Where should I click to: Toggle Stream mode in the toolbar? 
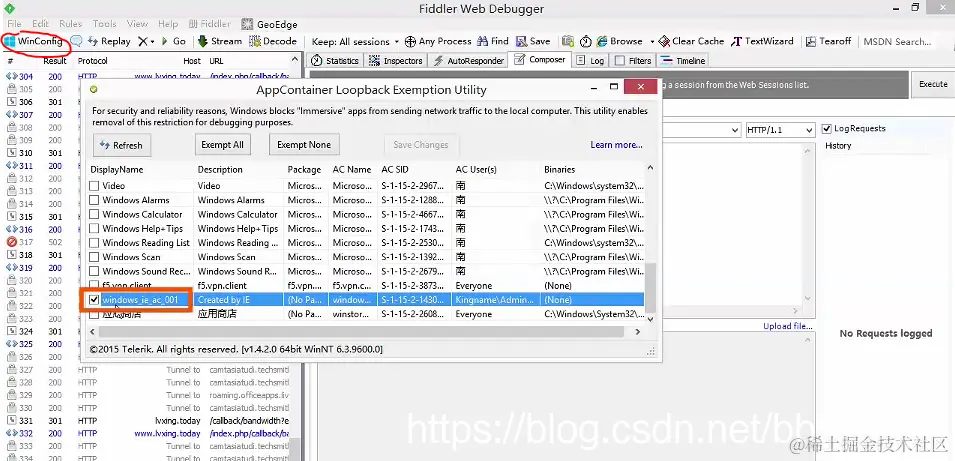tap(220, 41)
